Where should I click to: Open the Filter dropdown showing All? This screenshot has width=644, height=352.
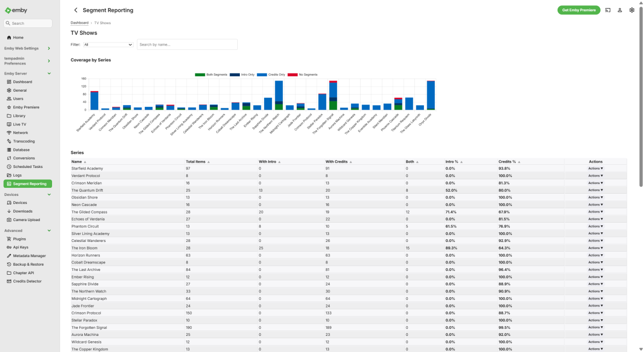click(107, 45)
